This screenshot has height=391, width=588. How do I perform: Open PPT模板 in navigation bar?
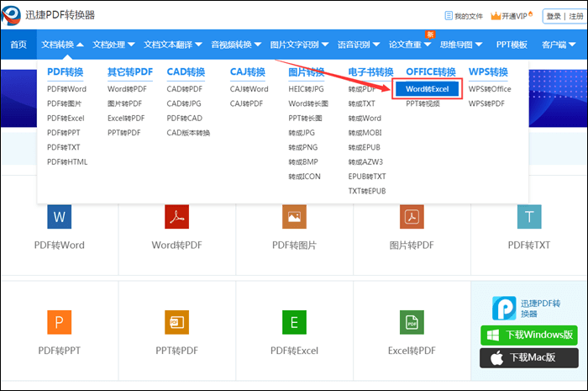tap(512, 45)
